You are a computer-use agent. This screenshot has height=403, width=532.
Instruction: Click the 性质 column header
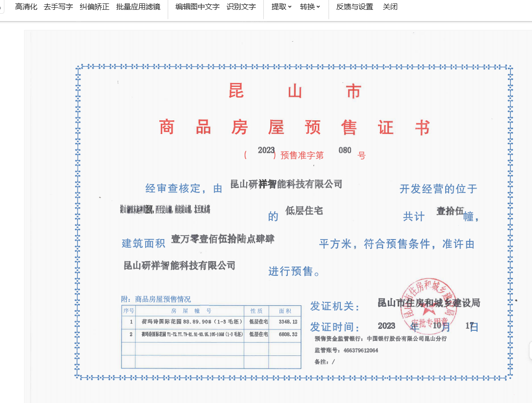point(256,311)
